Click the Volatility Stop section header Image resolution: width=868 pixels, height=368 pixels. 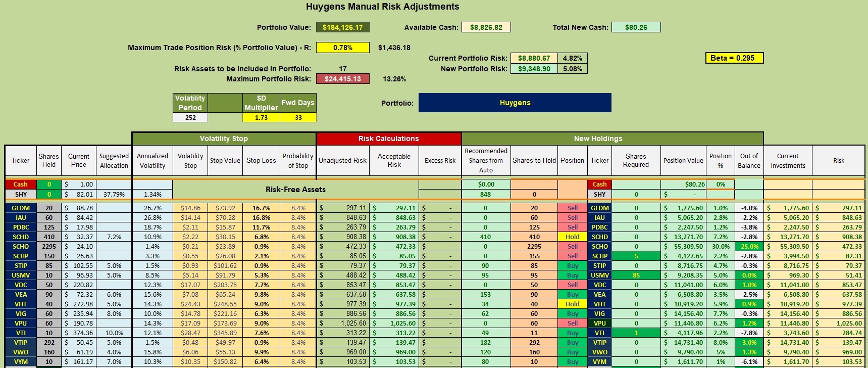(x=224, y=139)
